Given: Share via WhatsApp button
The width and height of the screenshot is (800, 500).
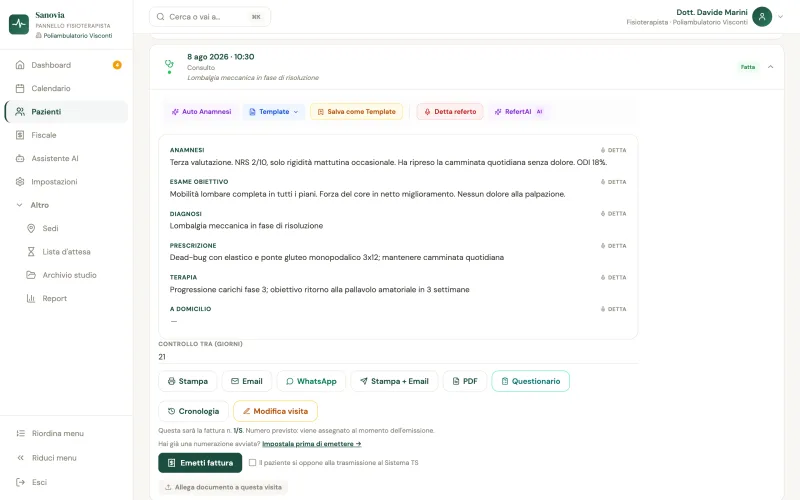Looking at the screenshot, I should [x=311, y=381].
